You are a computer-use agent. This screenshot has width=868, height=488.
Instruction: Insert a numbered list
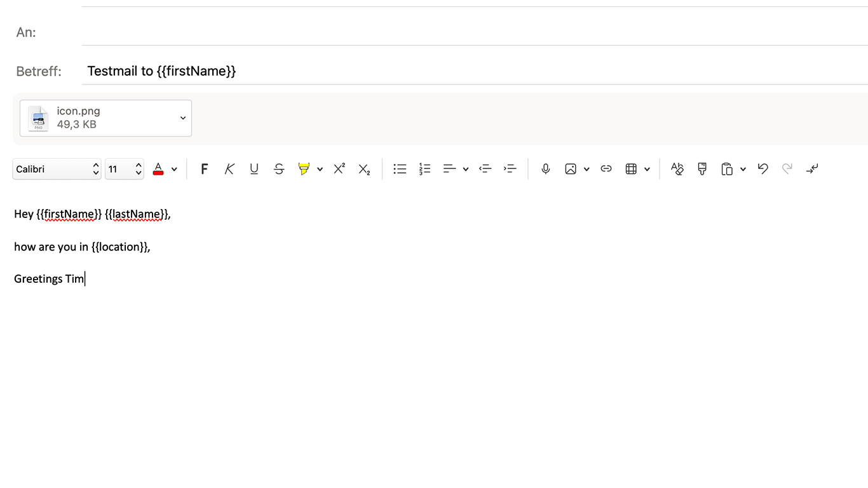tap(425, 169)
